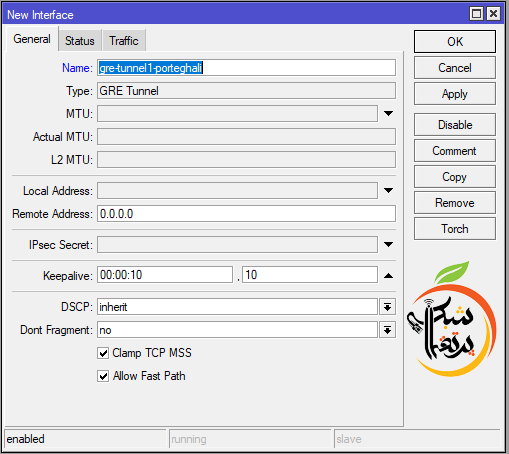Expand the MTU field arrow

[388, 114]
